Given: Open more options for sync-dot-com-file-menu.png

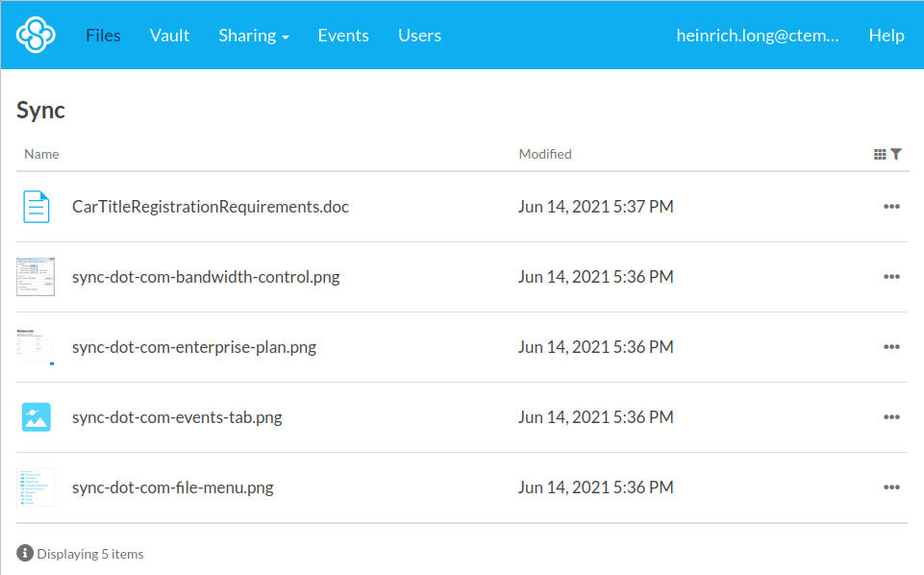Looking at the screenshot, I should click(891, 487).
